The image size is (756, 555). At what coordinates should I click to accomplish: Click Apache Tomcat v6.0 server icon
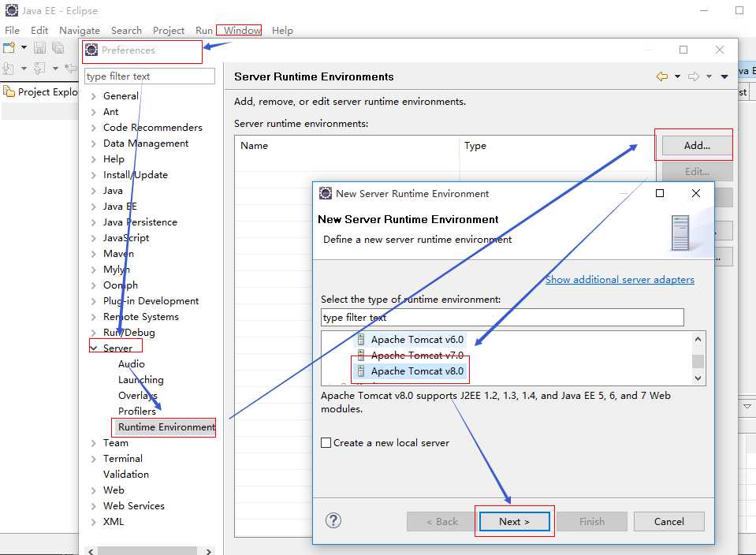(360, 340)
